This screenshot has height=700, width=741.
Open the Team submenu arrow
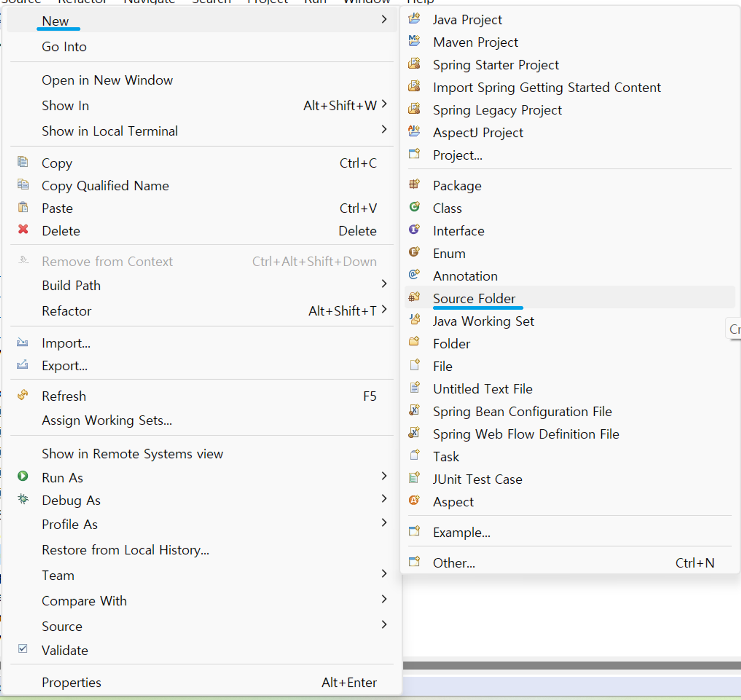coord(384,574)
